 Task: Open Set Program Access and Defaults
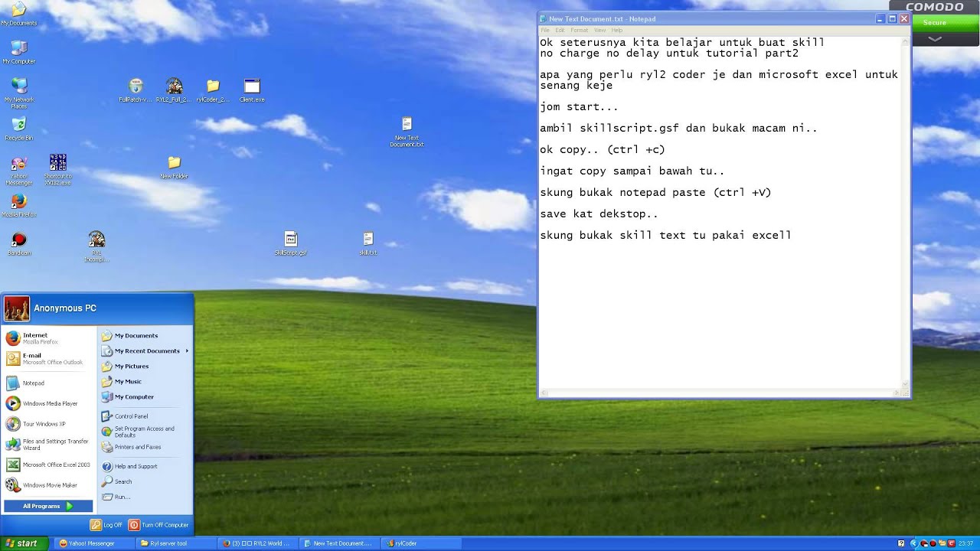145,432
